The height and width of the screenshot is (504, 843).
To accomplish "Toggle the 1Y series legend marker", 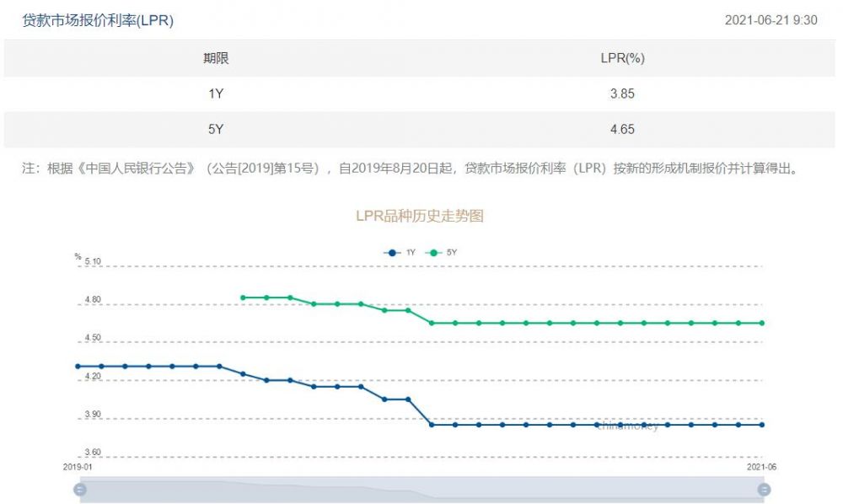I will pos(391,252).
